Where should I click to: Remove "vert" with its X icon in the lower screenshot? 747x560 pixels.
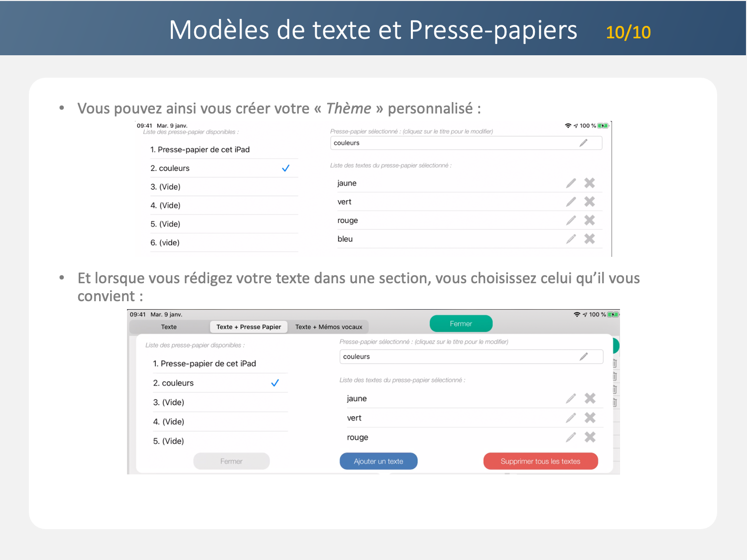(x=590, y=418)
